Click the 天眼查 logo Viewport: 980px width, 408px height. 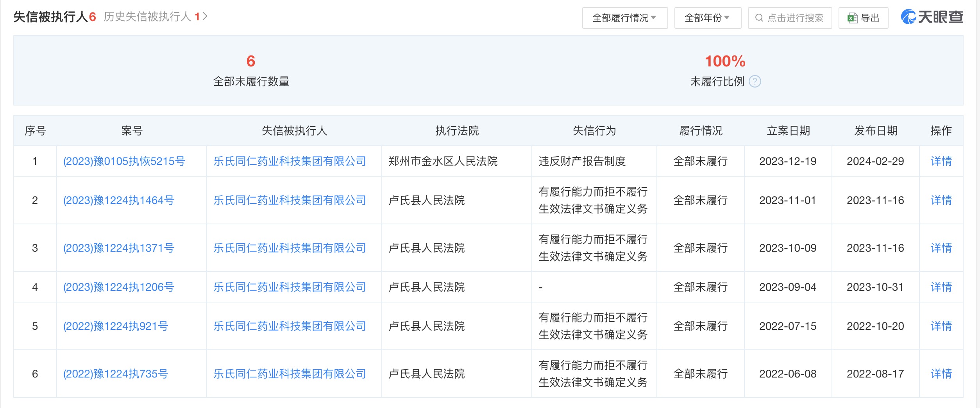pos(932,17)
